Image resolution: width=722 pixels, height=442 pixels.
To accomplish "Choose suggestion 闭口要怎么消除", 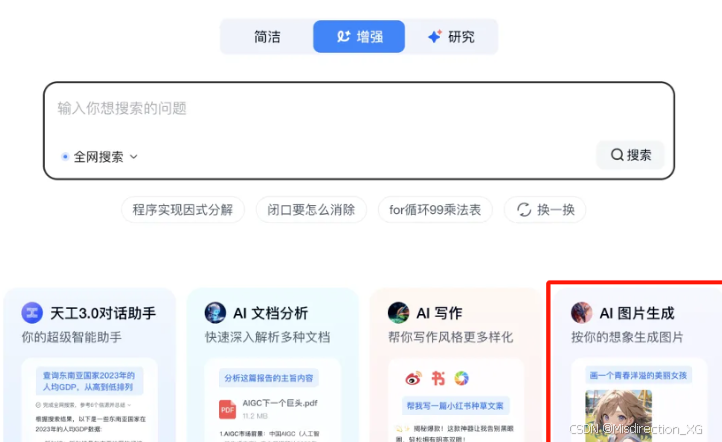I will [x=311, y=210].
